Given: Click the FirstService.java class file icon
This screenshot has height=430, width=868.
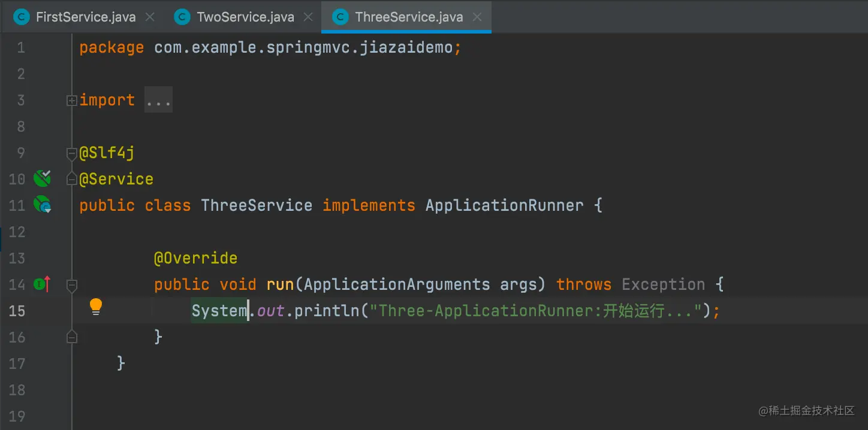Looking at the screenshot, I should tap(21, 17).
